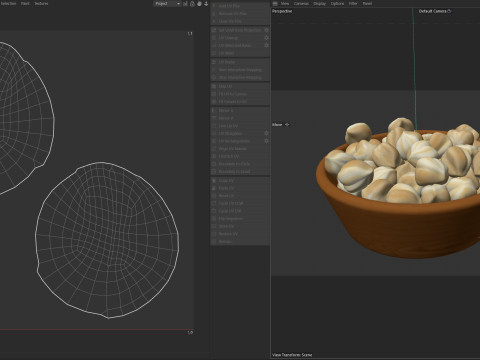Run the UV Straighten command

[237, 133]
